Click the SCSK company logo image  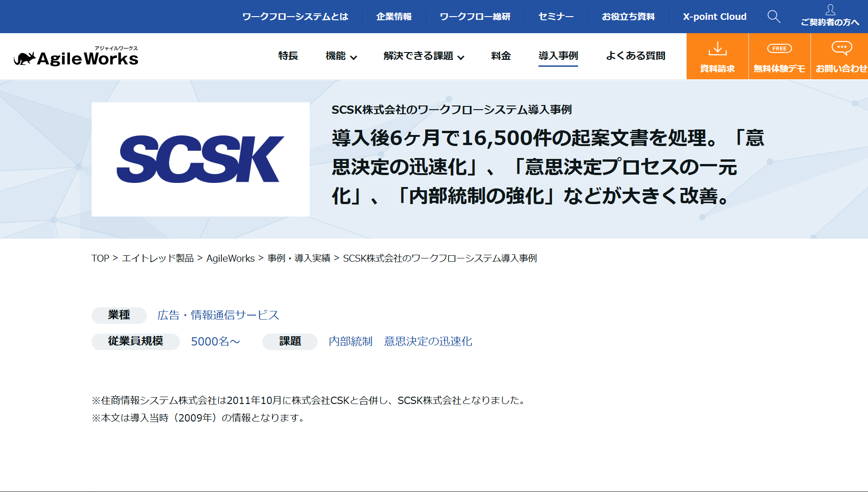tap(201, 159)
